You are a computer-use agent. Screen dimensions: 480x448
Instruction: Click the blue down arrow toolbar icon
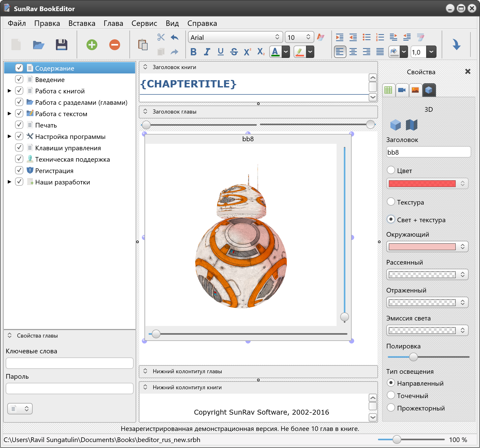point(456,44)
